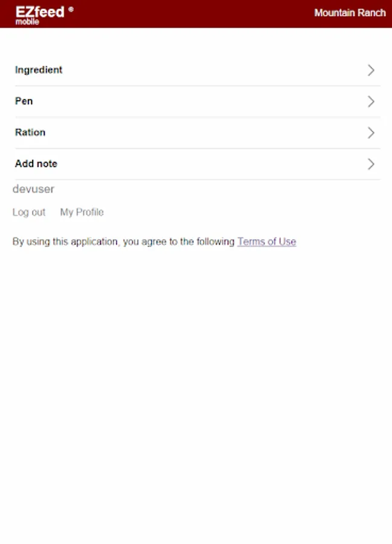Expand Ration using its right chevron

pyautogui.click(x=371, y=133)
